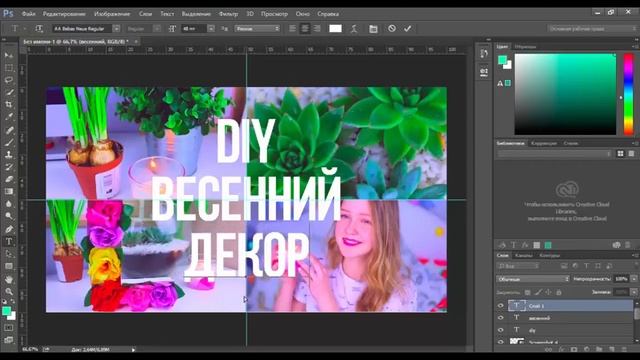Select the History Brush tool
Screen dimensions: 640x360
point(9,167)
